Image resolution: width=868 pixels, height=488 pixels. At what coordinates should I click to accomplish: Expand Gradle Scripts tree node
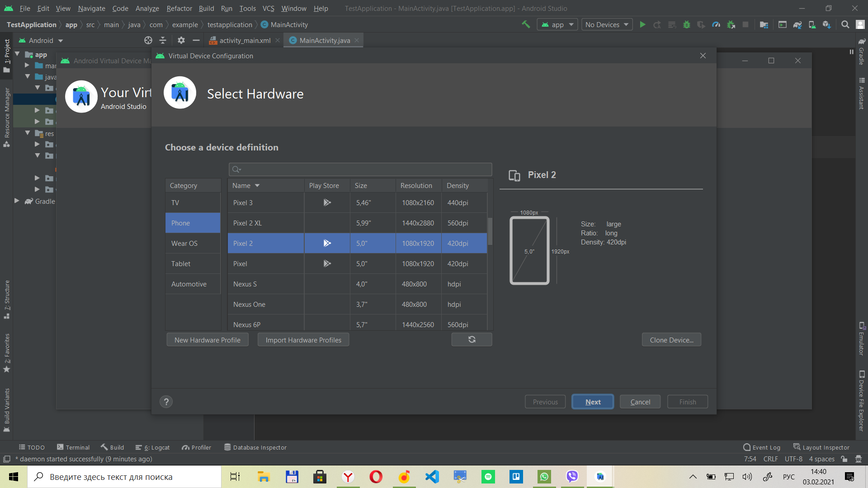pyautogui.click(x=17, y=201)
